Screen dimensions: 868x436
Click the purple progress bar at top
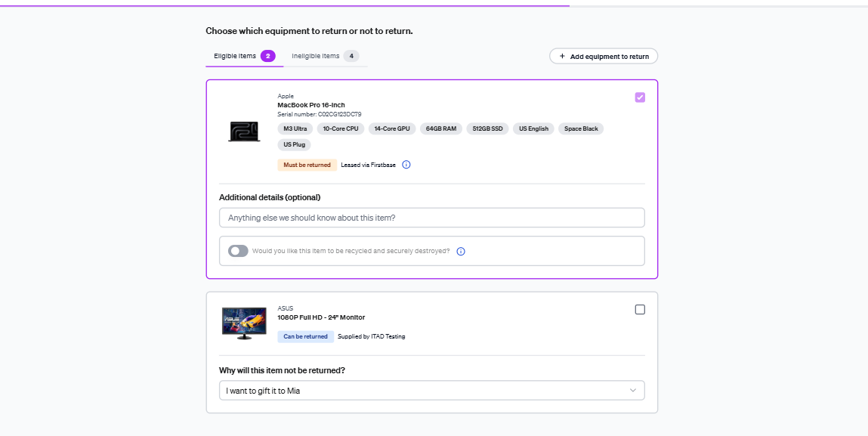pyautogui.click(x=285, y=6)
